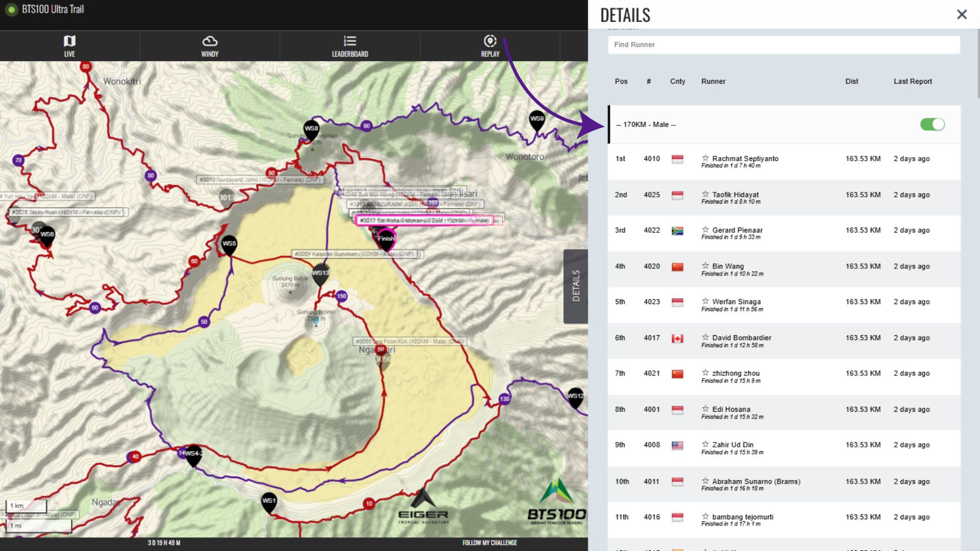
Task: Open the LEADERBOARD tab
Action: pyautogui.click(x=350, y=46)
